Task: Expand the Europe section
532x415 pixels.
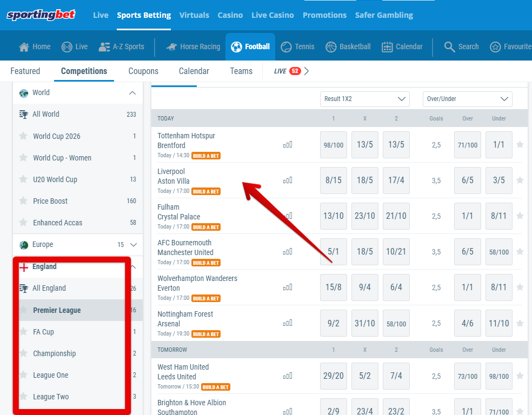Action: (x=134, y=245)
